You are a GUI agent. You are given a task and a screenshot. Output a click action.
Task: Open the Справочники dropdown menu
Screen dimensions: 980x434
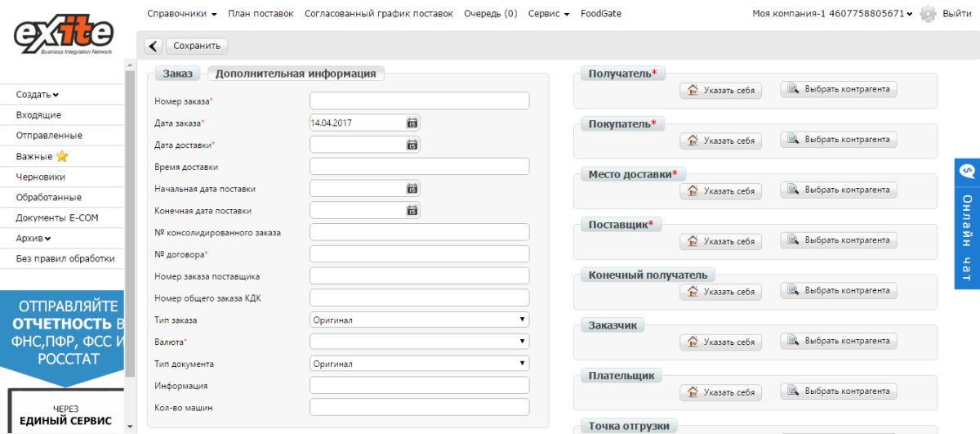[x=181, y=14]
